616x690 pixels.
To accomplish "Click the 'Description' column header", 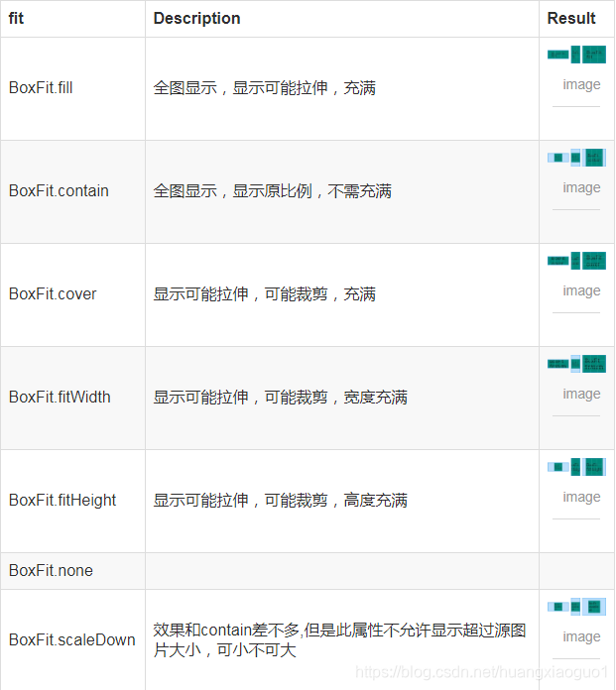I will tap(196, 18).
